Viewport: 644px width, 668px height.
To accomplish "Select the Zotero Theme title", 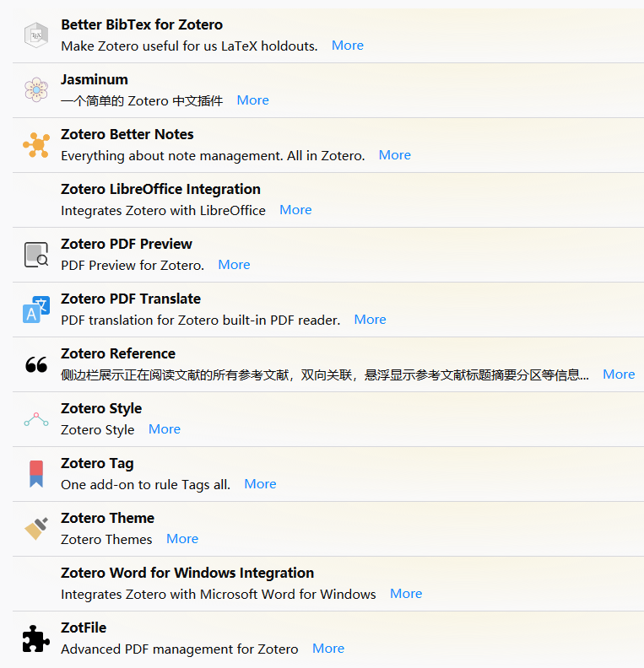I will tap(107, 518).
